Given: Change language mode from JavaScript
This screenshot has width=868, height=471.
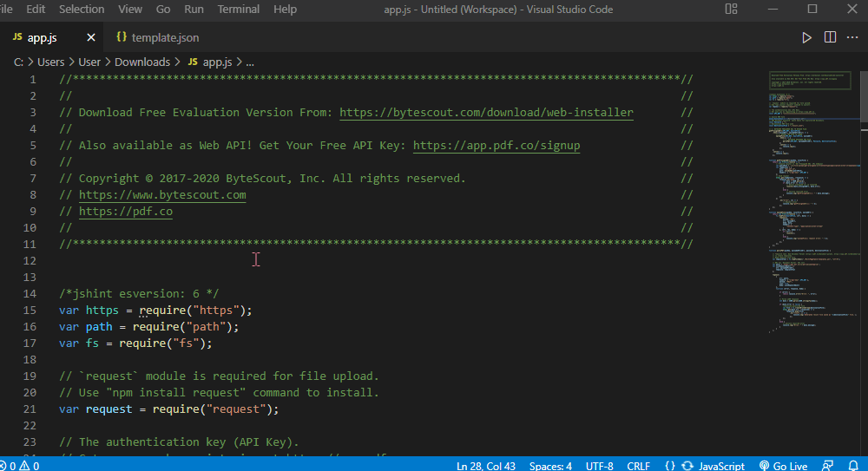Looking at the screenshot, I should point(721,466).
